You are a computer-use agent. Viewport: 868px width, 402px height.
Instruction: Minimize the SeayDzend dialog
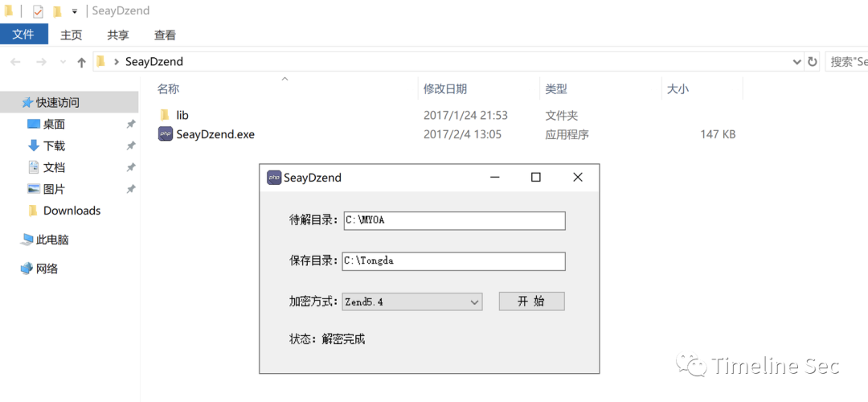click(x=494, y=177)
